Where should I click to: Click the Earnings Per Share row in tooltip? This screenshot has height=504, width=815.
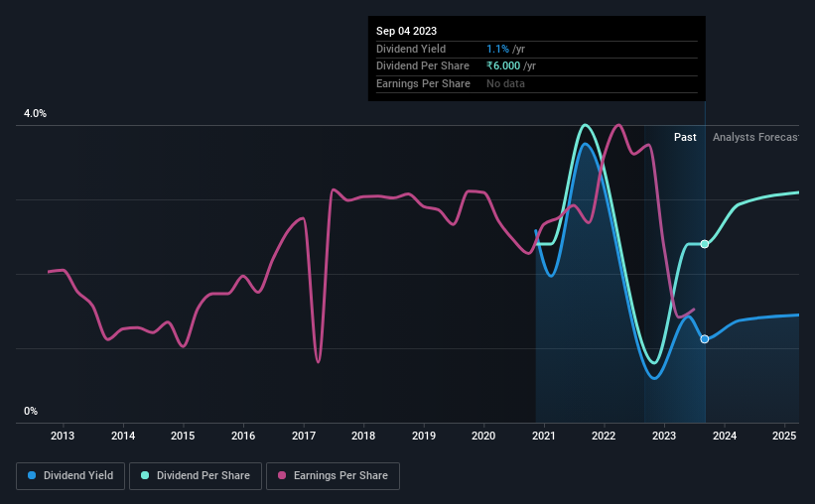click(536, 83)
